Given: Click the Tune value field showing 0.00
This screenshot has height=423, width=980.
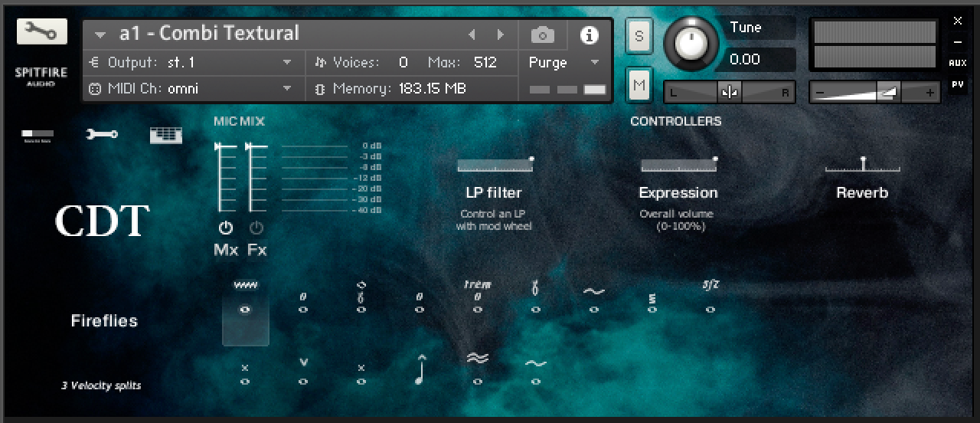Looking at the screenshot, I should point(759,59).
